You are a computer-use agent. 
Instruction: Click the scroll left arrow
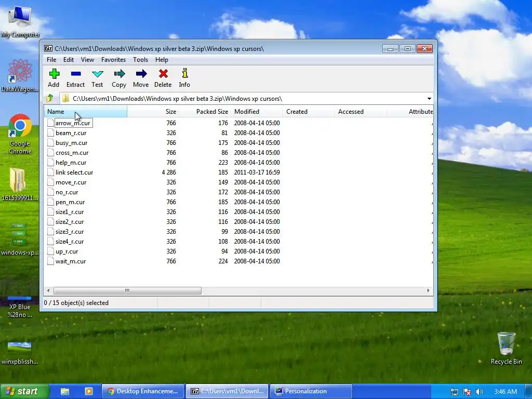tap(48, 291)
